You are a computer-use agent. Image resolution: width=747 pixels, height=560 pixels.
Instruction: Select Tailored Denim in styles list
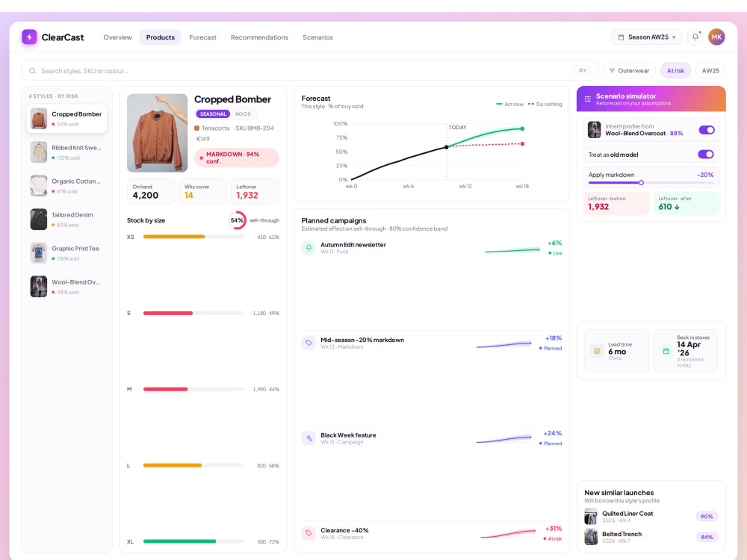point(66,220)
